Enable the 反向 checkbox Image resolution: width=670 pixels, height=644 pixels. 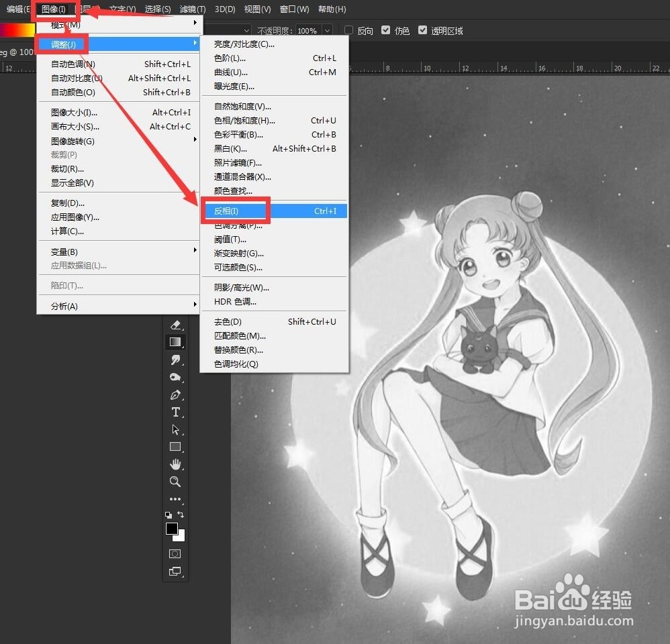point(348,30)
